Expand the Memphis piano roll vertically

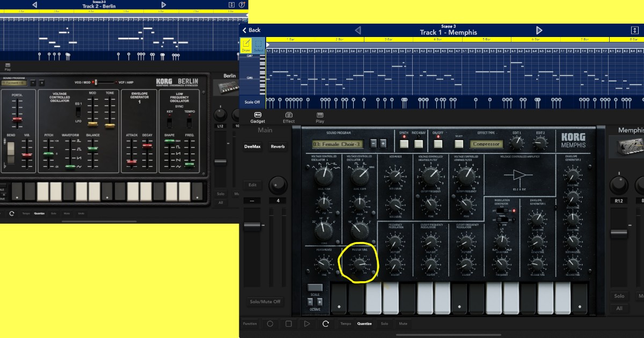coord(634,31)
